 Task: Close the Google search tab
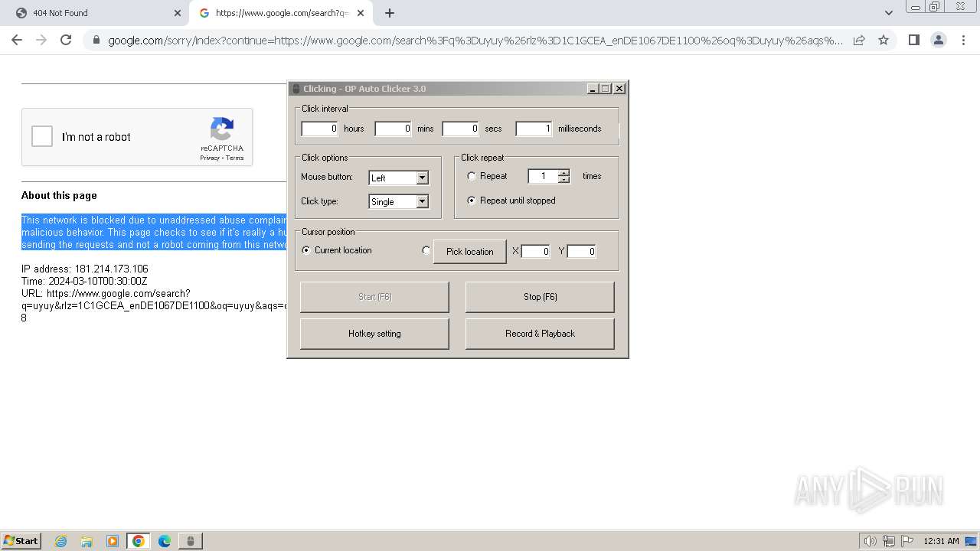pos(361,13)
